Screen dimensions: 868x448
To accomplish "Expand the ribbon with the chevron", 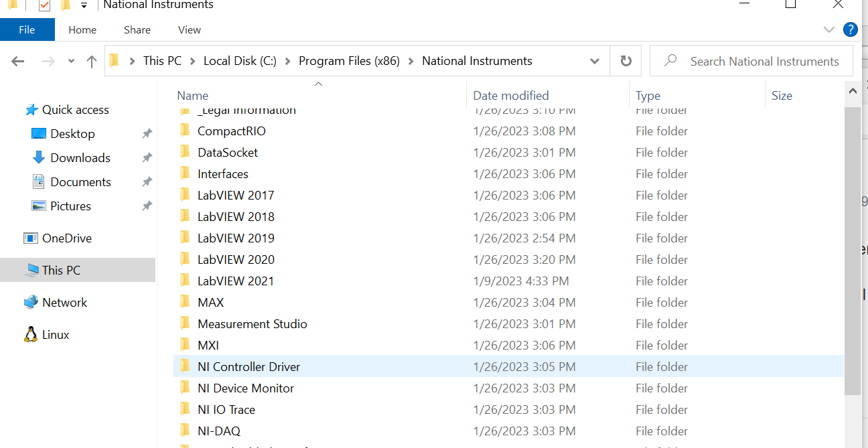I will tap(829, 29).
